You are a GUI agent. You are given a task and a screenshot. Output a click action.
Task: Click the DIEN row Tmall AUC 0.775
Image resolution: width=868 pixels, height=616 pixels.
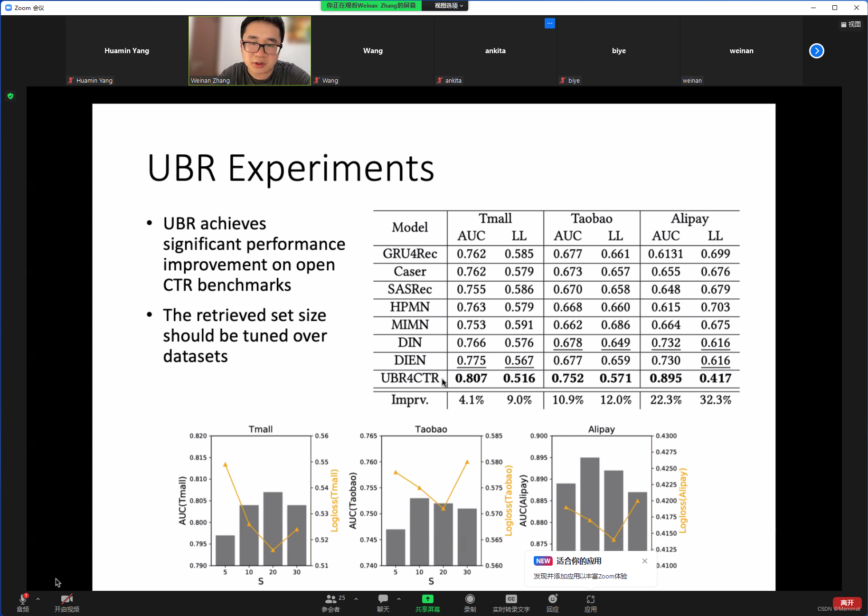click(x=471, y=360)
